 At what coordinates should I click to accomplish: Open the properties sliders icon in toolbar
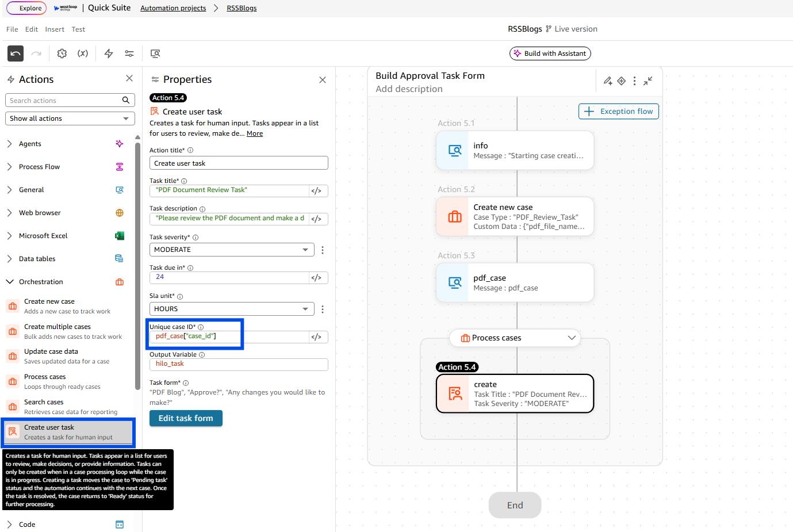tap(129, 53)
